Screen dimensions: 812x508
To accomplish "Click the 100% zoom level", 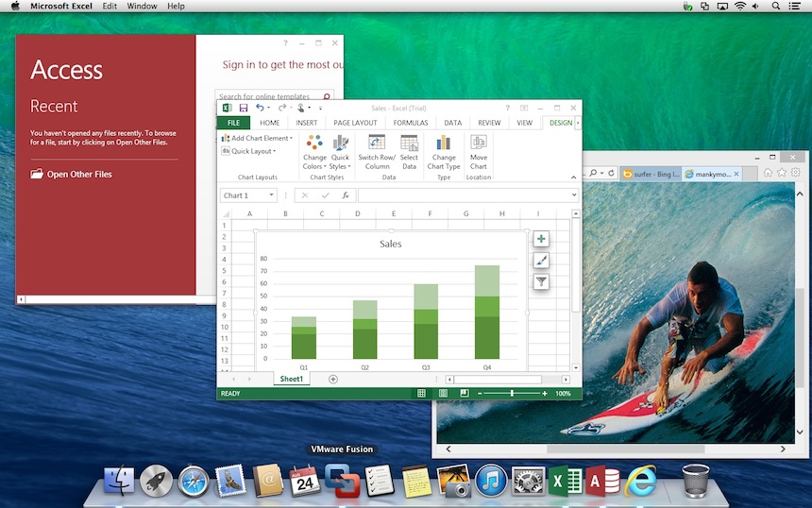I will click(563, 394).
